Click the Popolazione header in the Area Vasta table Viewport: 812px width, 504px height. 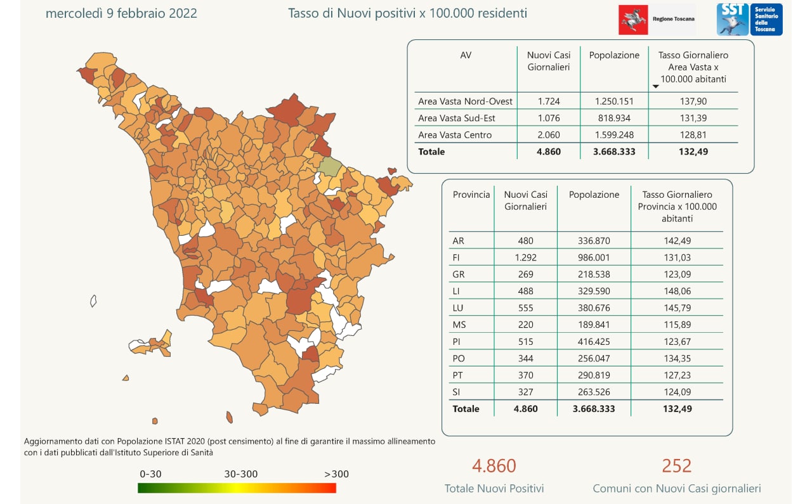[614, 55]
